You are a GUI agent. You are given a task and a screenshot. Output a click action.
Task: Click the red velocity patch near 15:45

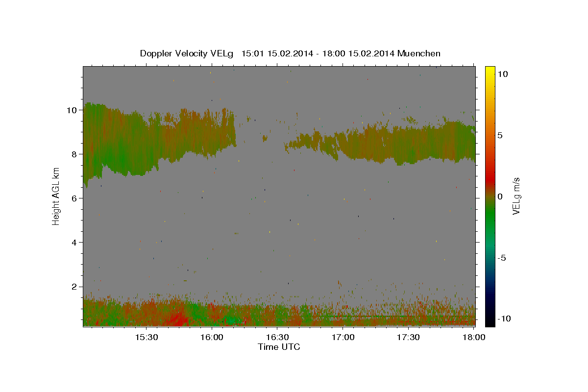[177, 318]
